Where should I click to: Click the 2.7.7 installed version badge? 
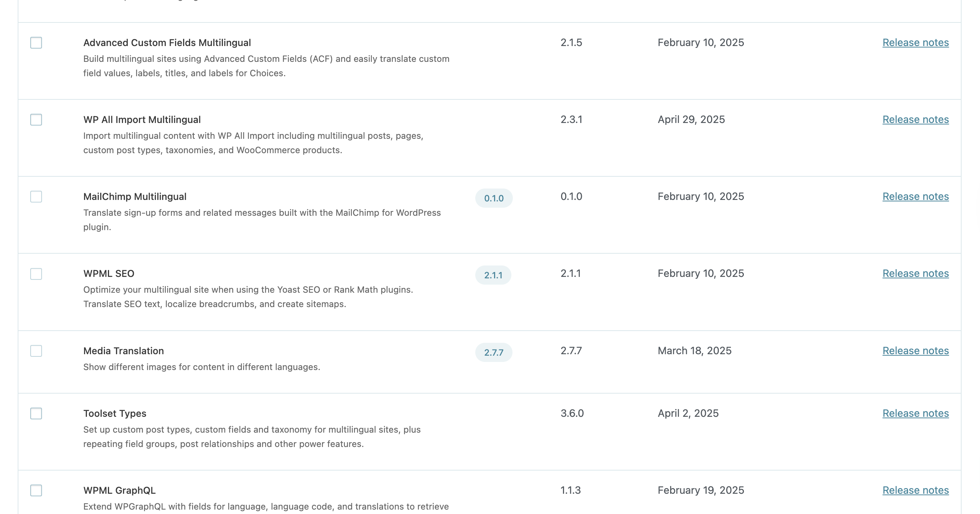[493, 352]
